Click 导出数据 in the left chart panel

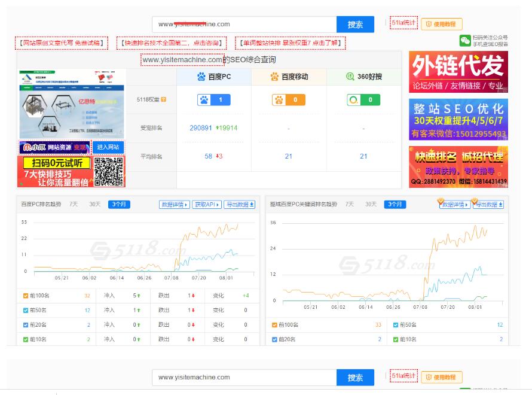240,205
